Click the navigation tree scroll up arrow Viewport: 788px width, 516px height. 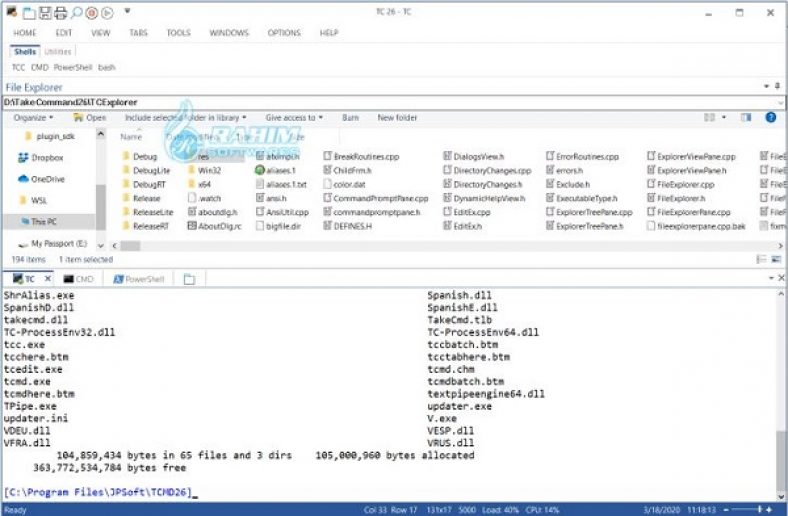tap(101, 134)
